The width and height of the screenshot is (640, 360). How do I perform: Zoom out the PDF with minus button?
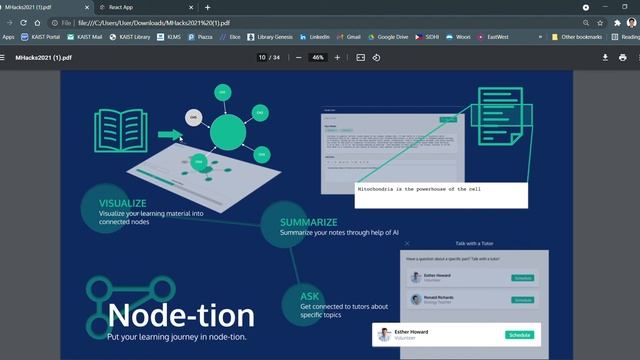(298, 58)
